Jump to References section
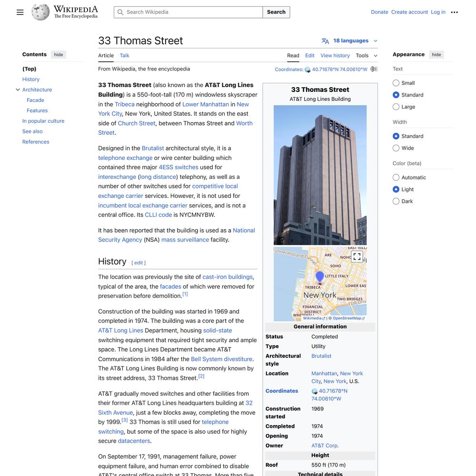Screen dimensions: 476x476 coord(36,142)
